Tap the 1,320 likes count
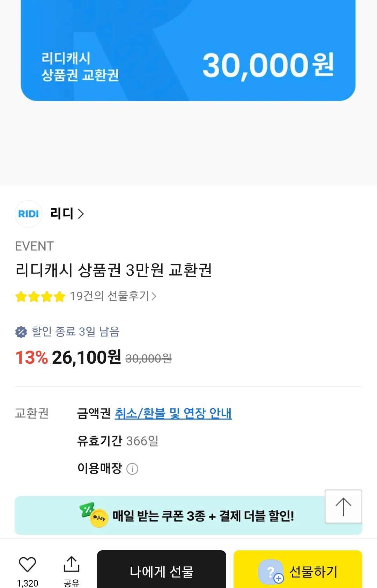 click(28, 583)
